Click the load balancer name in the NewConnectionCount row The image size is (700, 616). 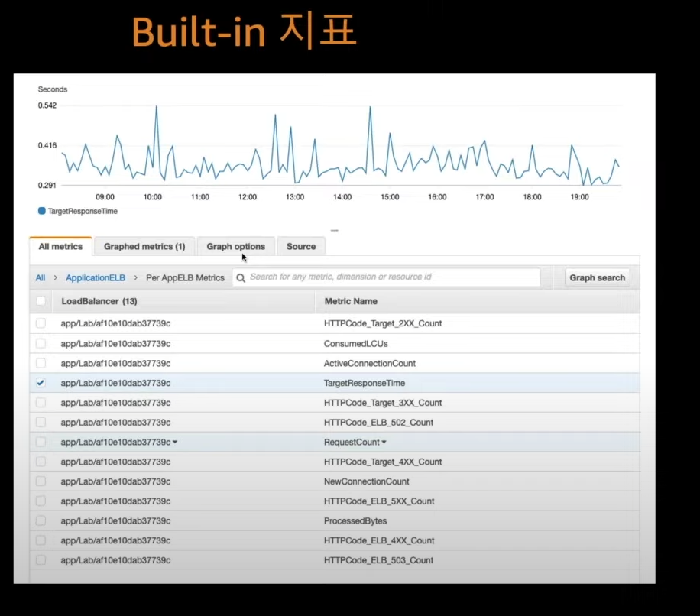click(115, 481)
